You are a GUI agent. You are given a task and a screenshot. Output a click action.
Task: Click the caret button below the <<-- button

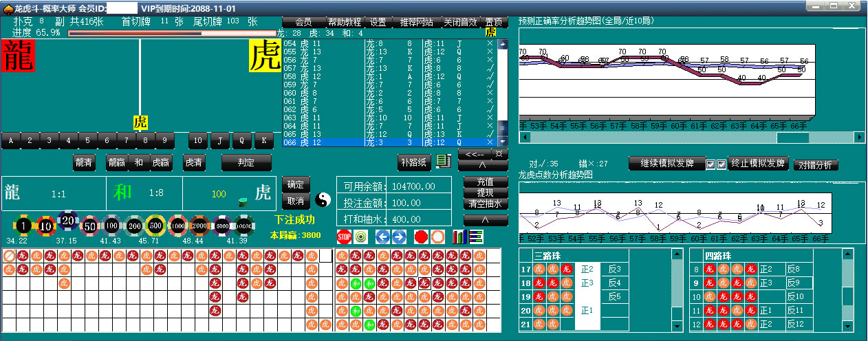[x=485, y=165]
